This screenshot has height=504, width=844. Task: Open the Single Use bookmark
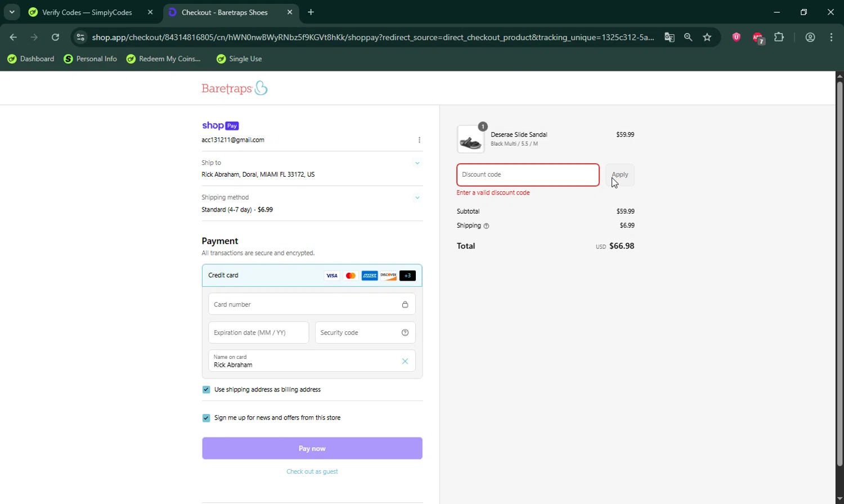click(x=239, y=58)
